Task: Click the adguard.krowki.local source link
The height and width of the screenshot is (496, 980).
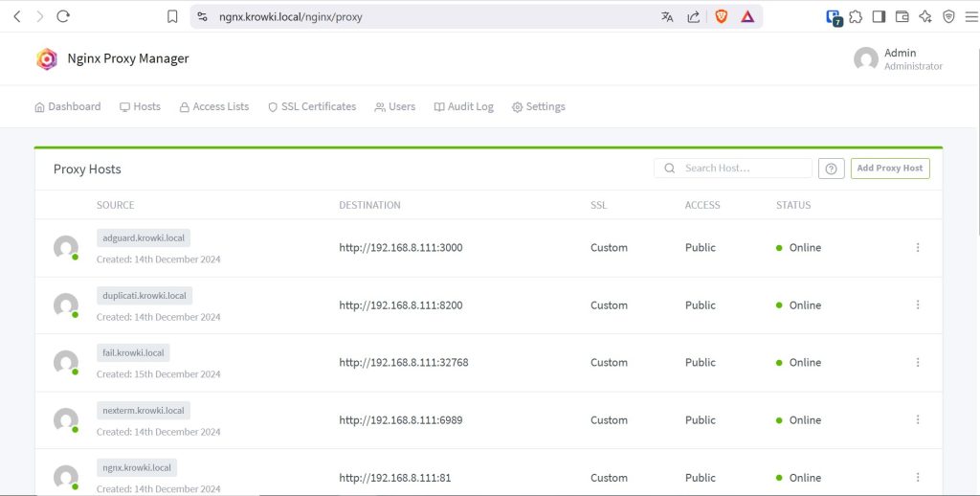Action: (144, 238)
